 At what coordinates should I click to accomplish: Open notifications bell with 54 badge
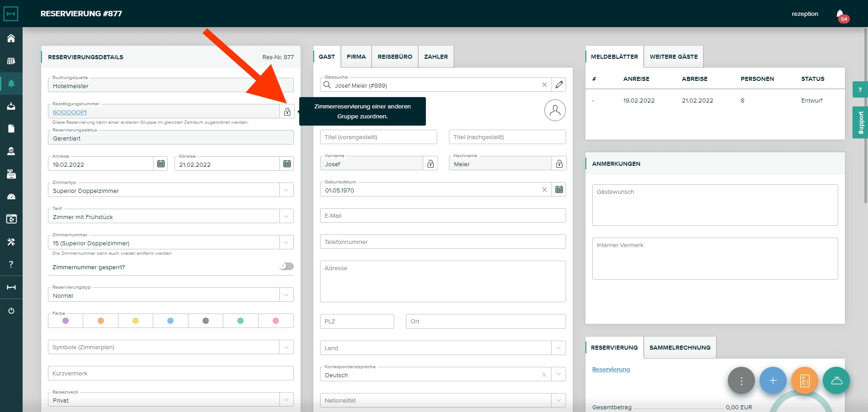[840, 14]
